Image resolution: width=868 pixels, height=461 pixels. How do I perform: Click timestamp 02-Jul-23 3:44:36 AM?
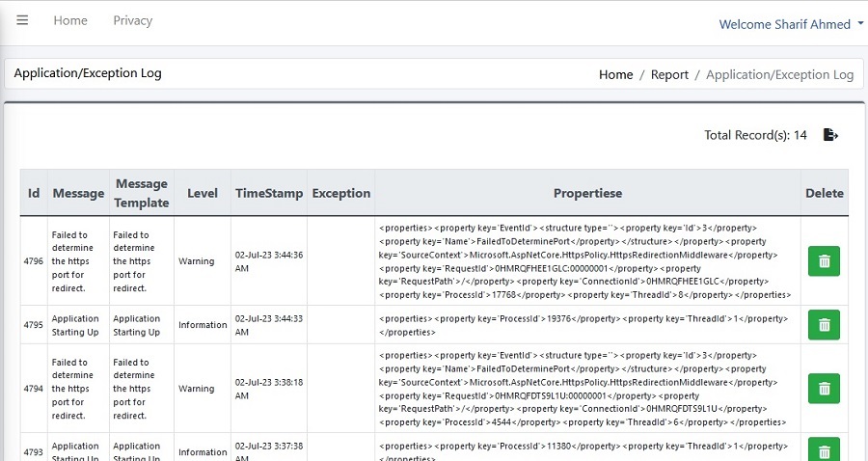click(x=268, y=261)
